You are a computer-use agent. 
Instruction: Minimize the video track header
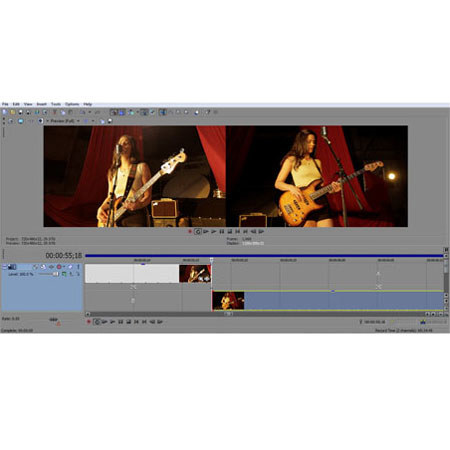pyautogui.click(x=4, y=267)
